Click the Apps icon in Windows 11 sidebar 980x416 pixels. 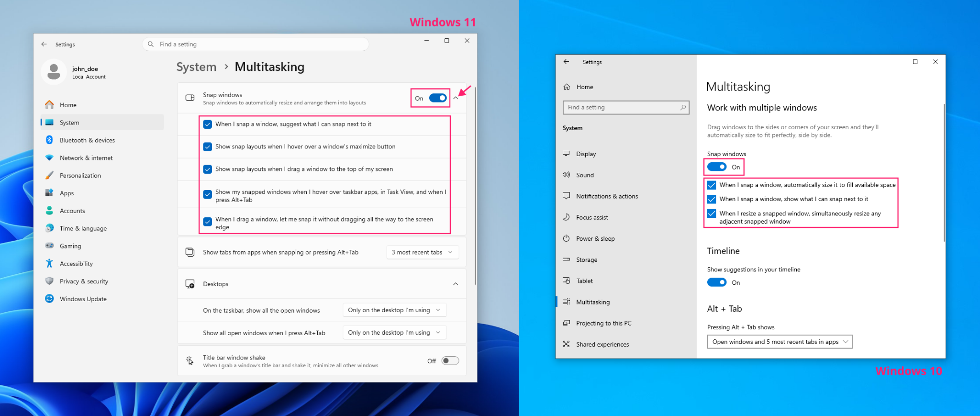click(49, 193)
